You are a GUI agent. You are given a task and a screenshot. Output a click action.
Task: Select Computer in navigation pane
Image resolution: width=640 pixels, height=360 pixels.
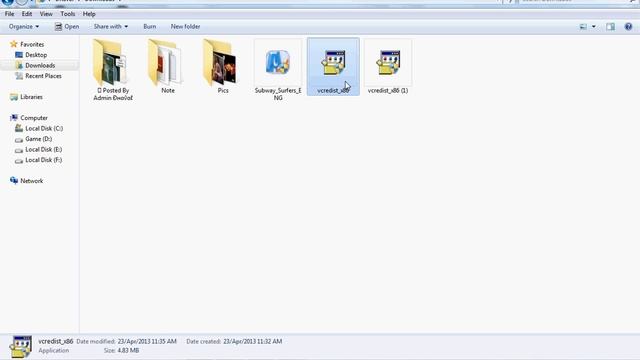click(34, 118)
